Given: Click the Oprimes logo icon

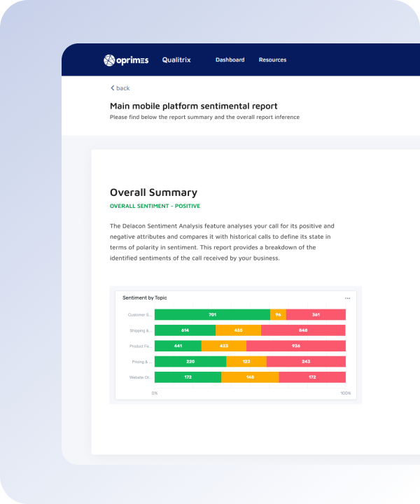Looking at the screenshot, I should point(109,60).
